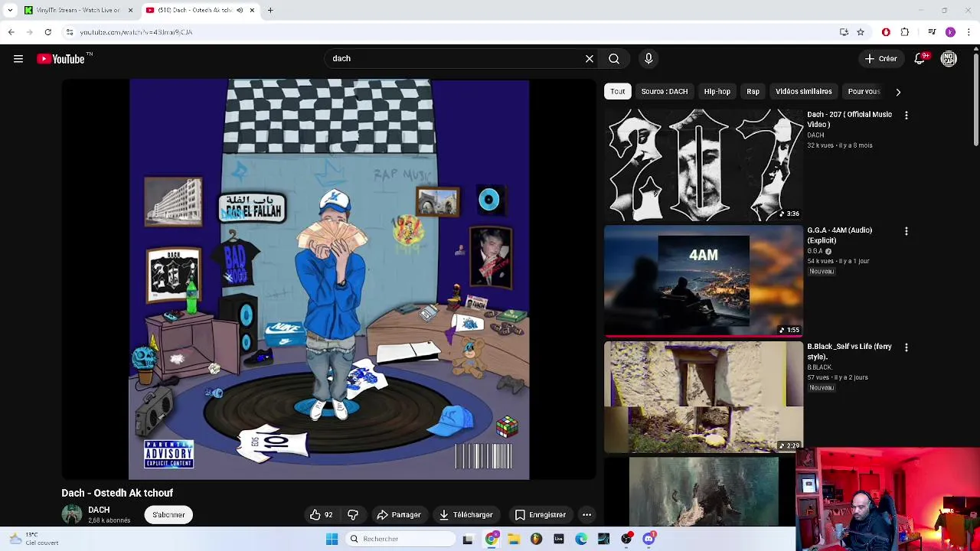Close the VinylTn Stream tab

[130, 11]
